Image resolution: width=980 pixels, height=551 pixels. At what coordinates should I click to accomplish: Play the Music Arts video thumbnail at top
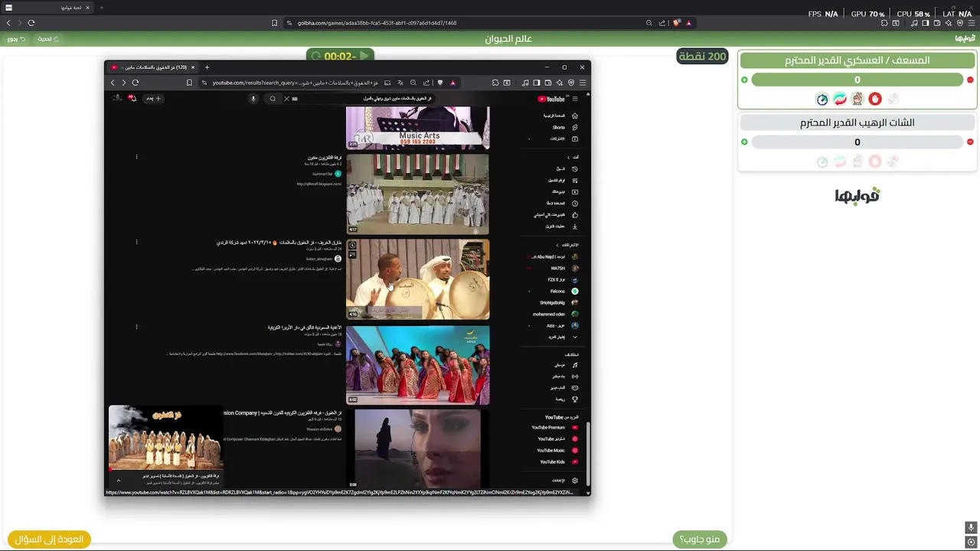coord(417,127)
